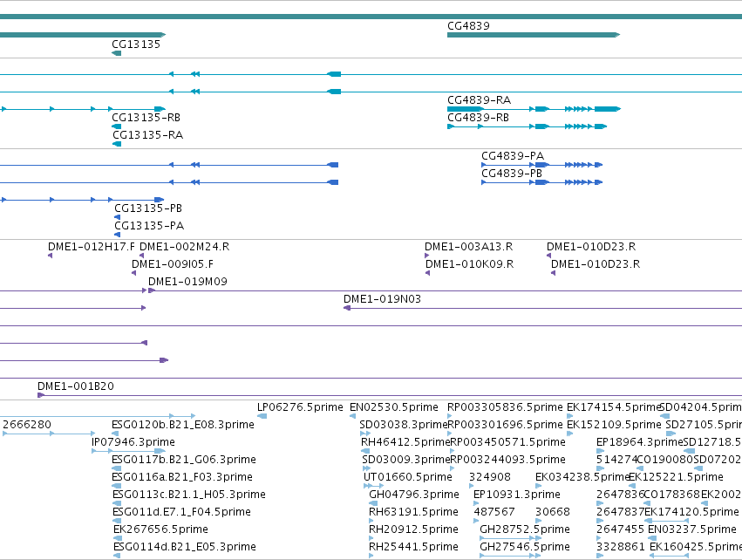Select EST SD03009.3prime label

(x=405, y=460)
